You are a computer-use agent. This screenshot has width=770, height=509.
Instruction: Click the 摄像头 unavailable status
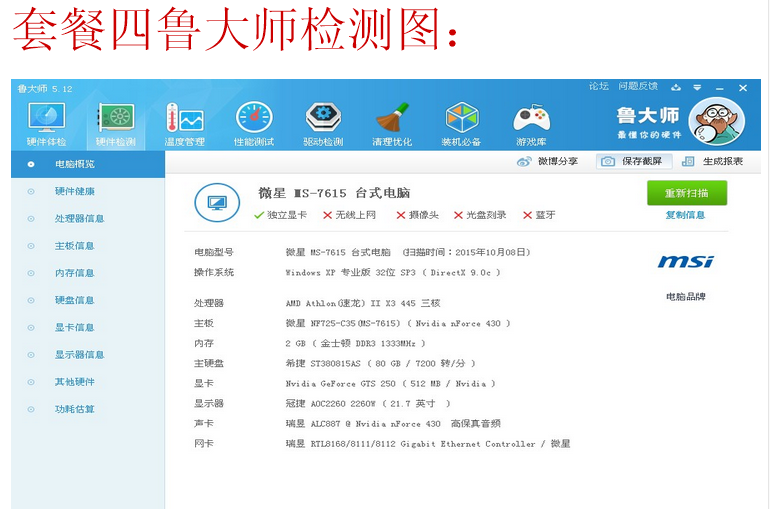point(417,215)
